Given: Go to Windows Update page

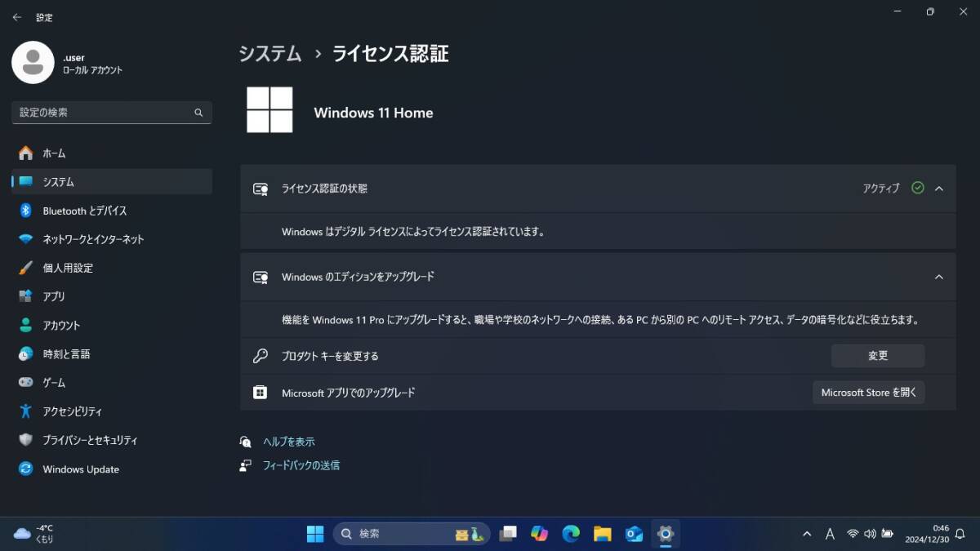Looking at the screenshot, I should tap(112, 469).
